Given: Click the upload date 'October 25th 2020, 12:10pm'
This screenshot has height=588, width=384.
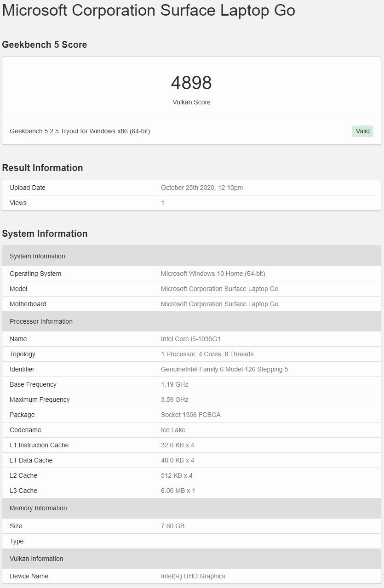Looking at the screenshot, I should [202, 188].
